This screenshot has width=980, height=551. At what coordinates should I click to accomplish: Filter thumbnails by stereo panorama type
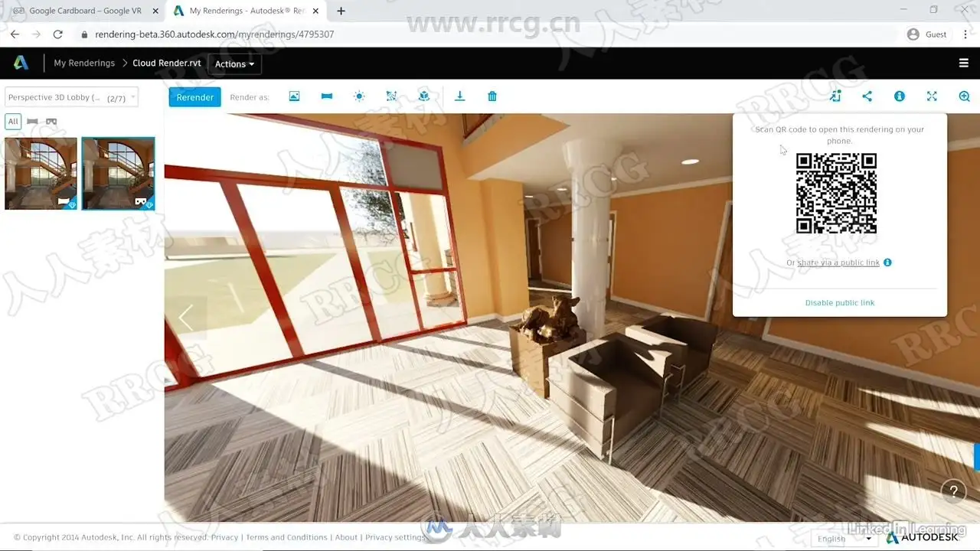pyautogui.click(x=51, y=122)
